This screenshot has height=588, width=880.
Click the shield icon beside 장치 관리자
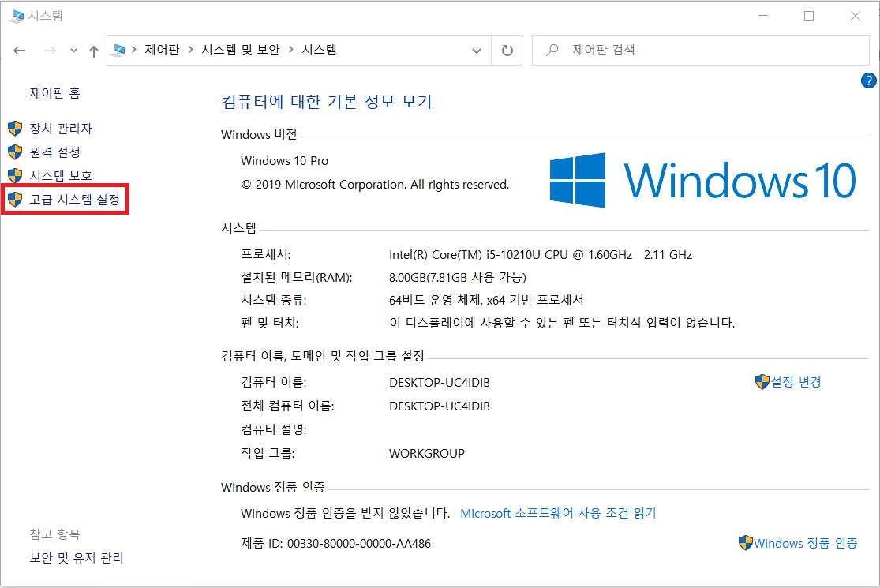(15, 129)
